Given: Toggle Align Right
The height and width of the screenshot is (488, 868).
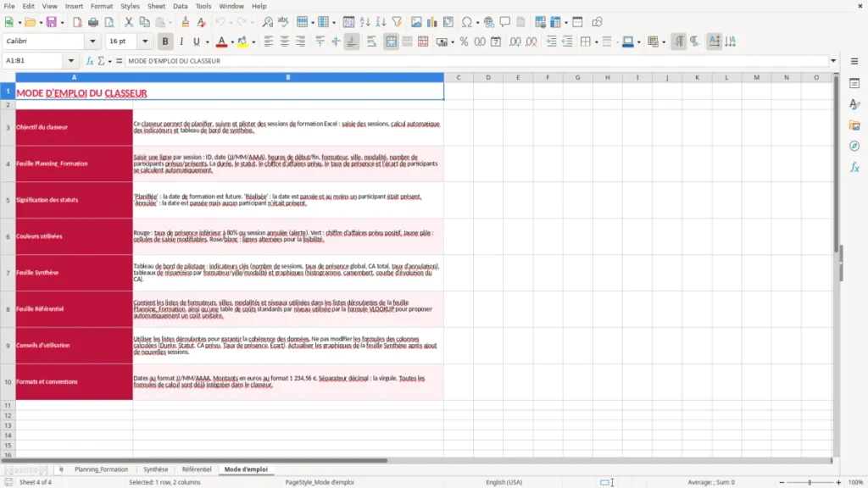Looking at the screenshot, I should [x=301, y=42].
